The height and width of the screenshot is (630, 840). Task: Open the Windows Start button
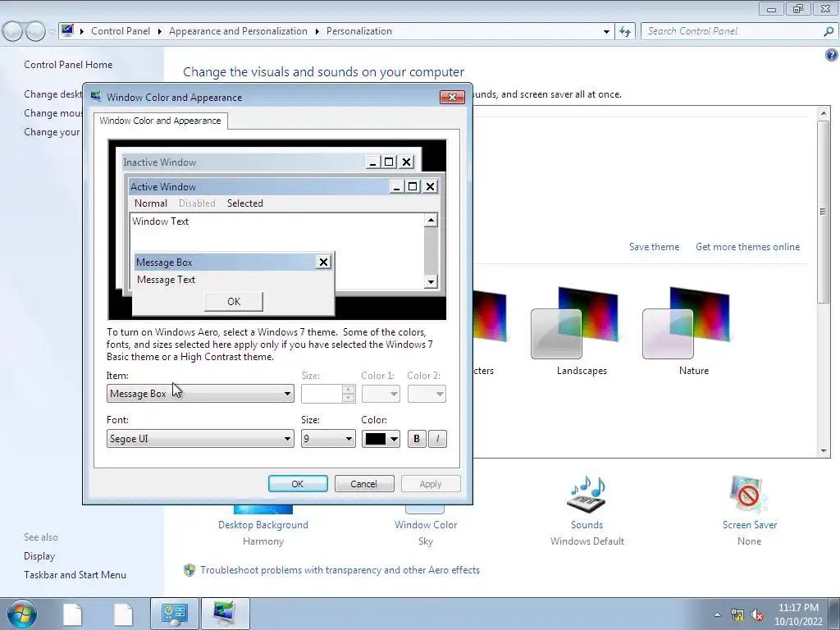(22, 614)
